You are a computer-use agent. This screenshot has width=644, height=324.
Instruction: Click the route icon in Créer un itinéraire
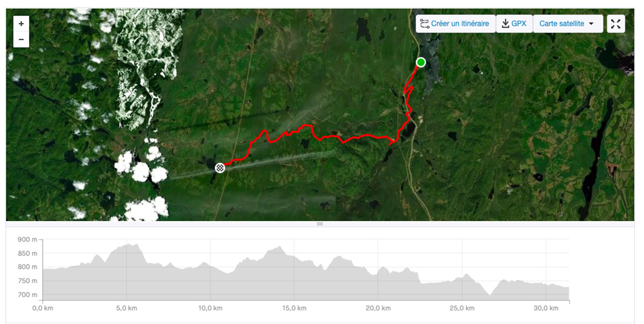pos(425,24)
